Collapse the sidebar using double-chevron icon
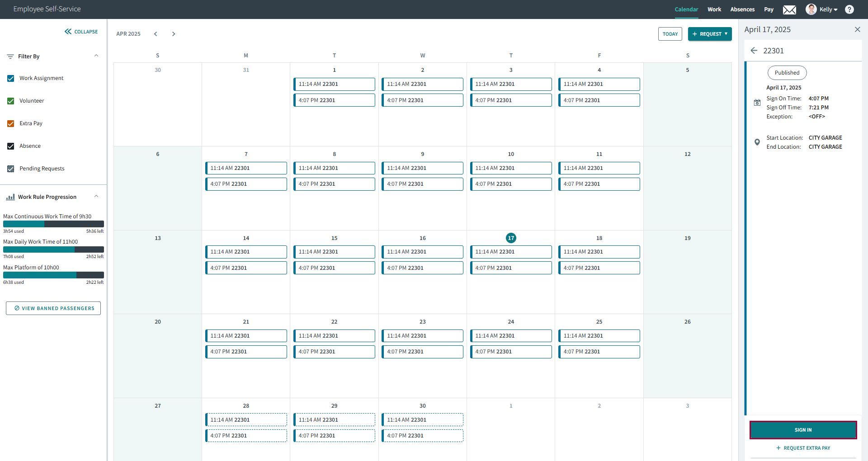 pyautogui.click(x=68, y=32)
